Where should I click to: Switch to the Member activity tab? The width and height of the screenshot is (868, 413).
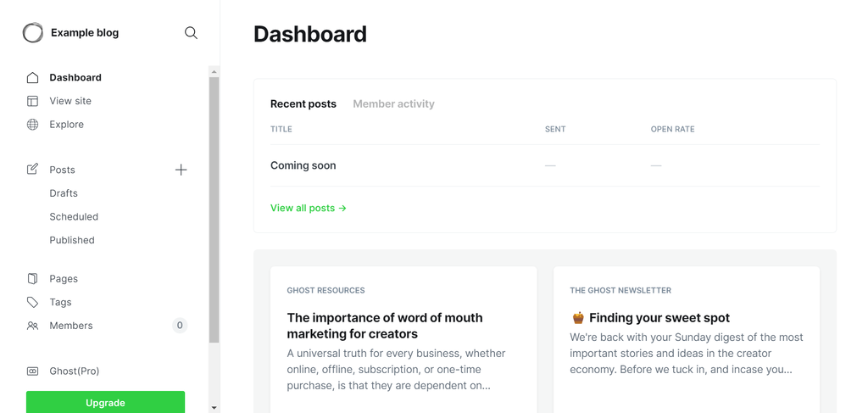pyautogui.click(x=393, y=104)
